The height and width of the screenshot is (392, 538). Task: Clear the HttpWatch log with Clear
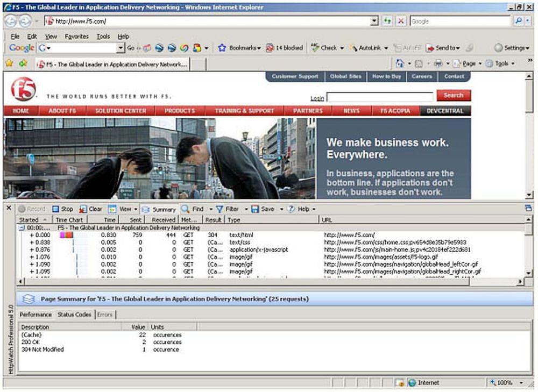coord(90,209)
